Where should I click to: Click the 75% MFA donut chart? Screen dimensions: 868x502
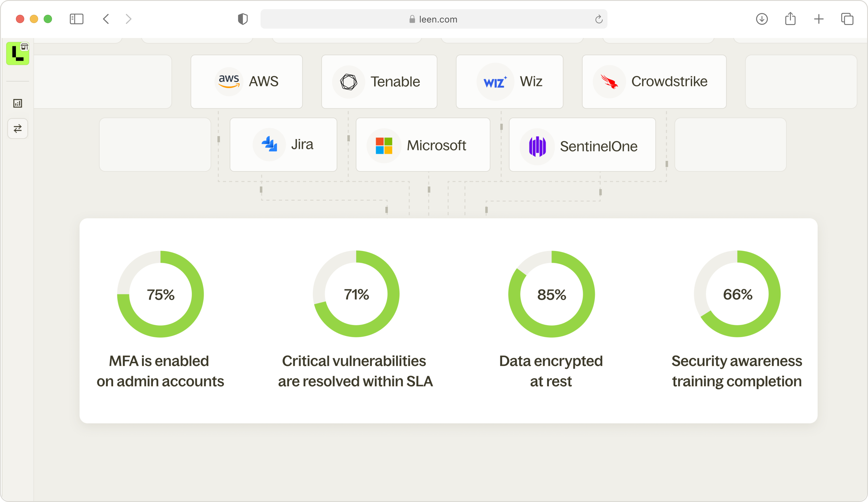[160, 294]
